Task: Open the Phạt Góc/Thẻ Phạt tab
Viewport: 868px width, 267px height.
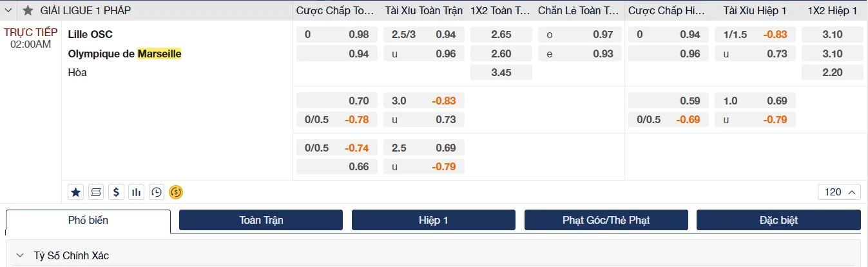Action: [606, 221]
